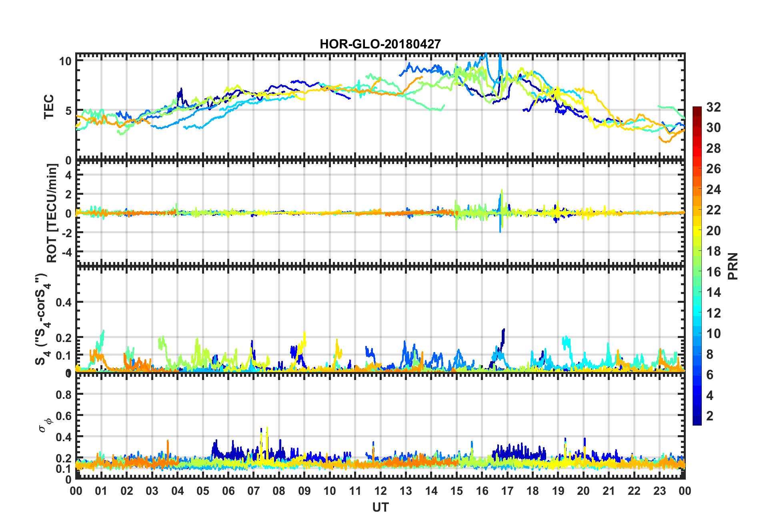The height and width of the screenshot is (532, 761).
Task: Click S4 axis tick label 0.4
Action: [x=64, y=302]
